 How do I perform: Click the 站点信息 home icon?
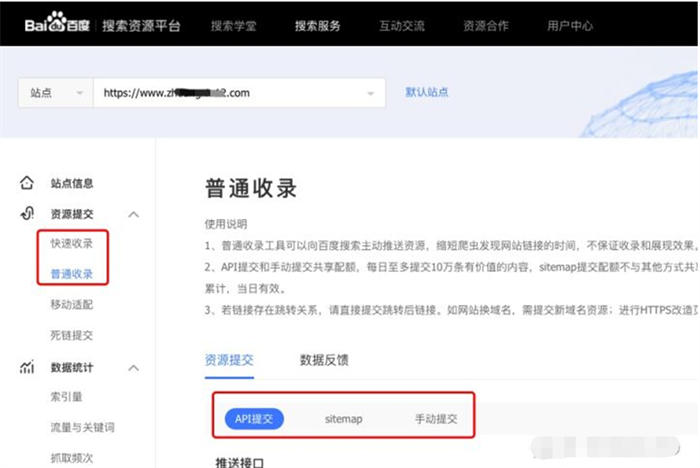coord(27,184)
